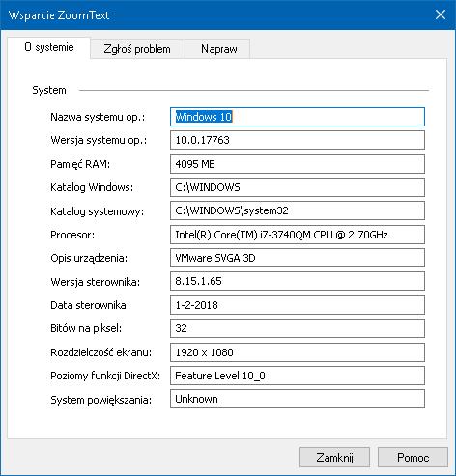
Task: Switch to the Zgłoś problem tab
Action: pyautogui.click(x=137, y=49)
